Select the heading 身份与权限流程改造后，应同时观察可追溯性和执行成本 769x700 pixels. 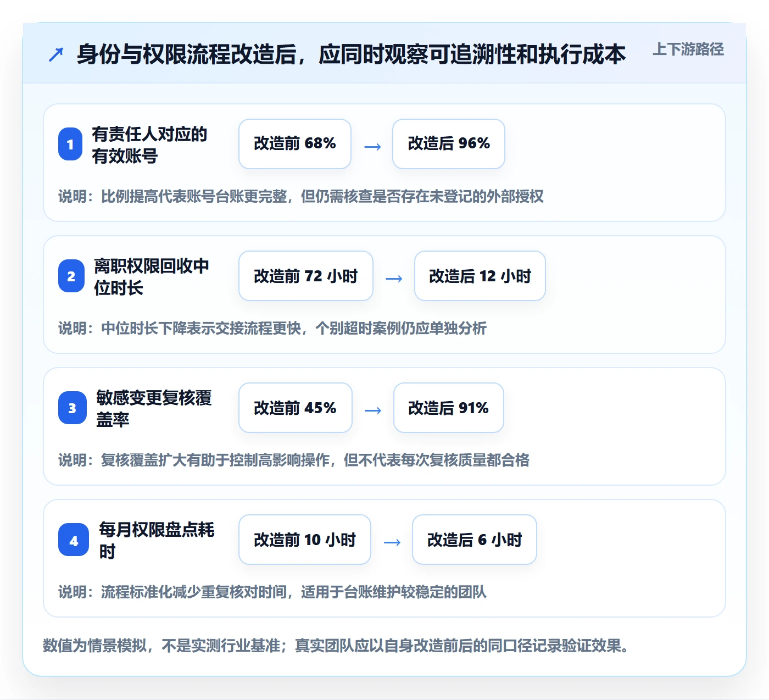click(352, 54)
